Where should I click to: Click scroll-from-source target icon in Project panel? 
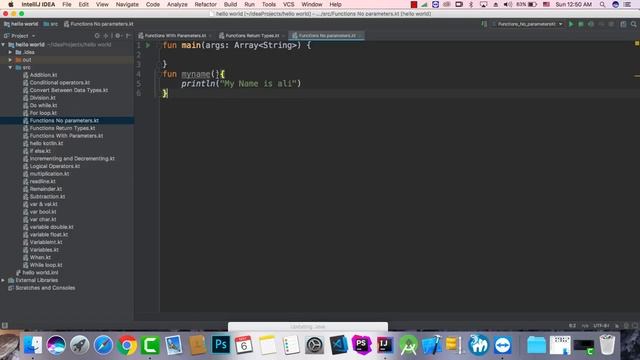(x=97, y=36)
